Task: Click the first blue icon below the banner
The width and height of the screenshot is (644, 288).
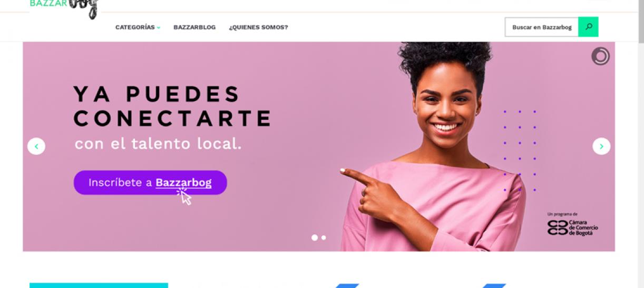Action: point(347,286)
